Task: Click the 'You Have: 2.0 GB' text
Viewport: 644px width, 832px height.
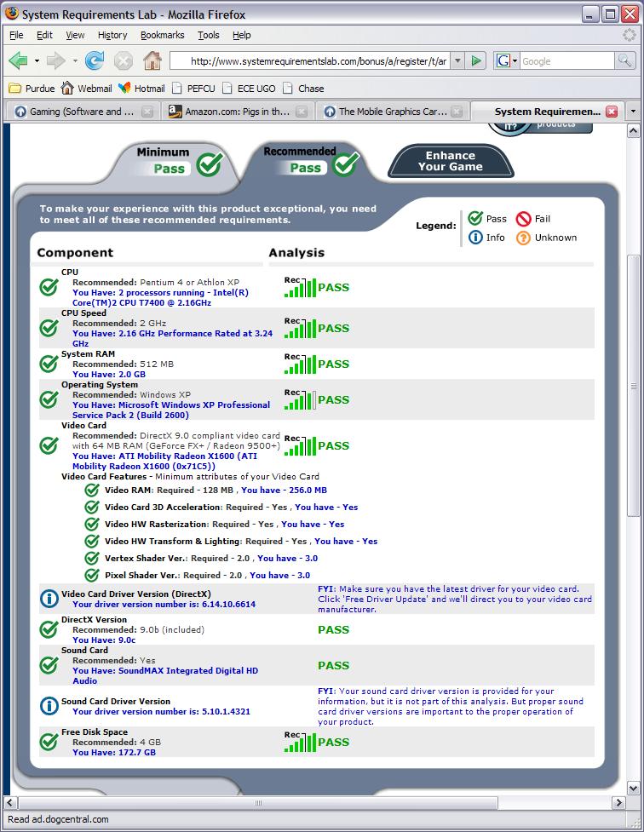Action: click(x=109, y=374)
